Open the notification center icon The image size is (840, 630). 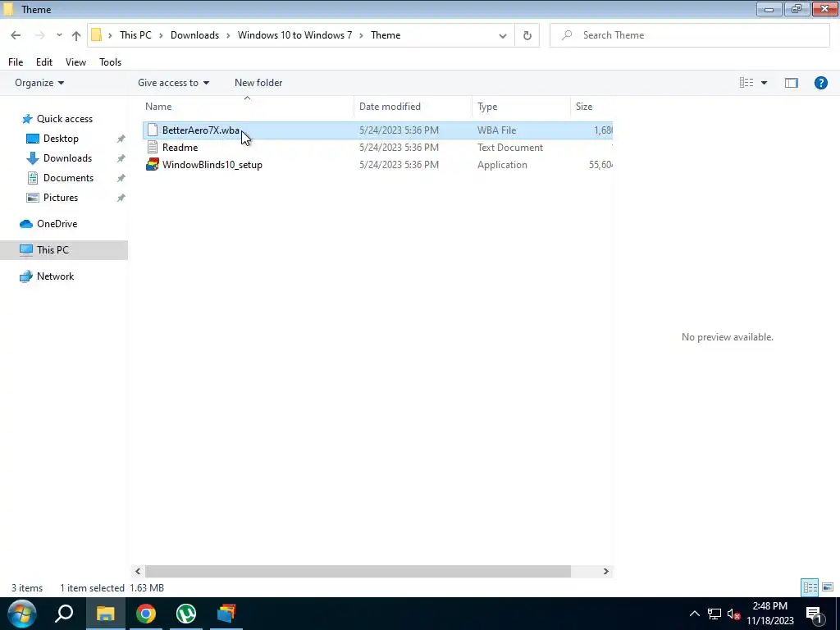(815, 614)
